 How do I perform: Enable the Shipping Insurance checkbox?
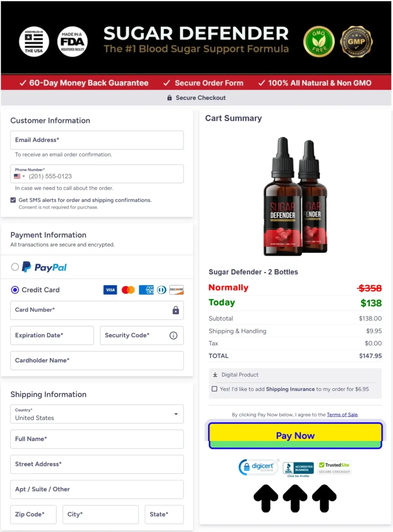click(x=215, y=389)
